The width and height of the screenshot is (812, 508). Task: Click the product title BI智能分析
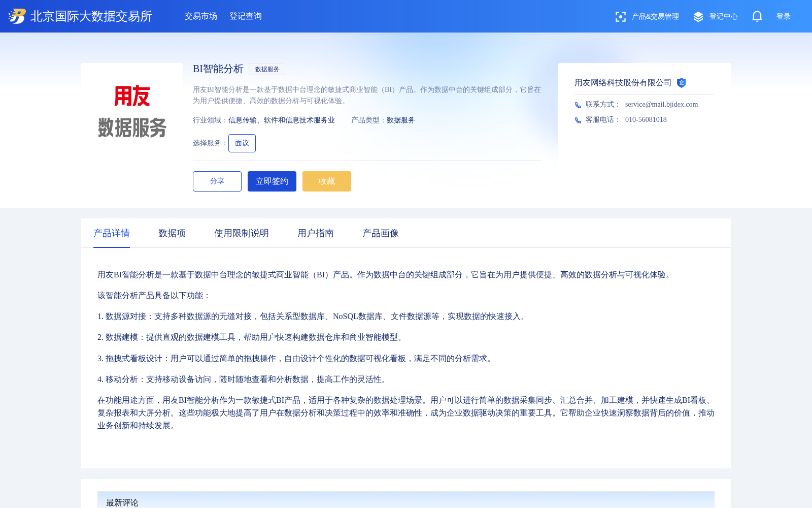pos(218,69)
